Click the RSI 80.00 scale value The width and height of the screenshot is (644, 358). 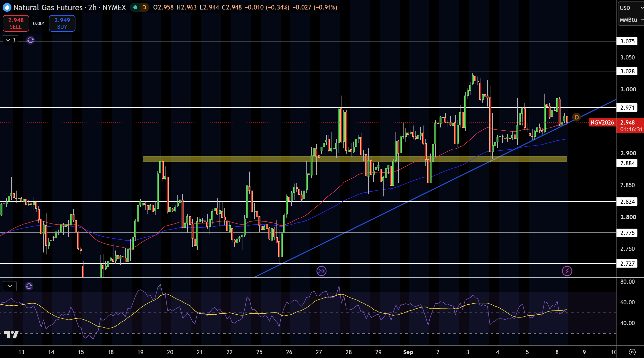[x=627, y=282]
